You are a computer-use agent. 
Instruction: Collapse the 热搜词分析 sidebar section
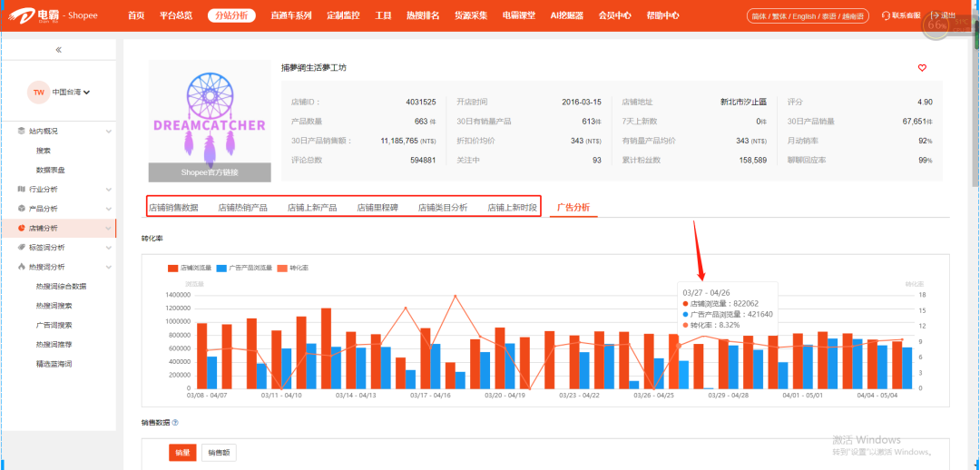108,267
